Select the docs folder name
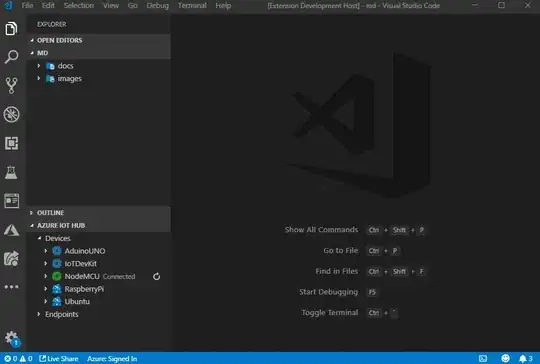Viewport: 540px width, 364px height. click(x=65, y=66)
